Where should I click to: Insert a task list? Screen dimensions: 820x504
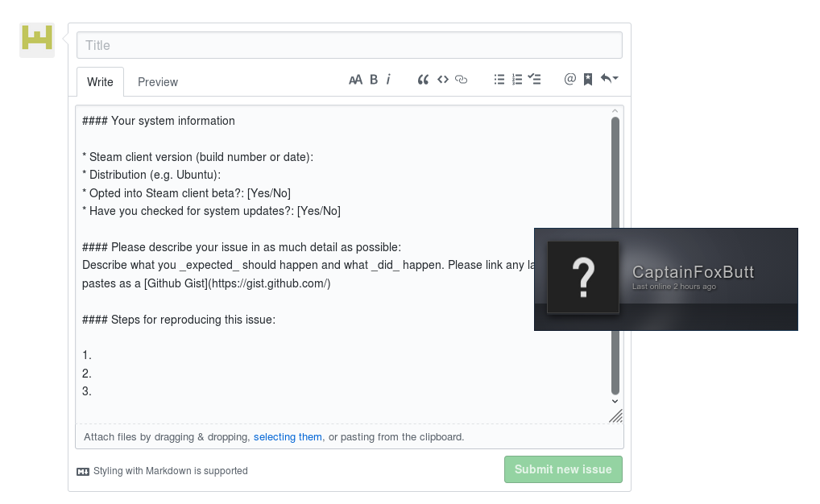535,79
